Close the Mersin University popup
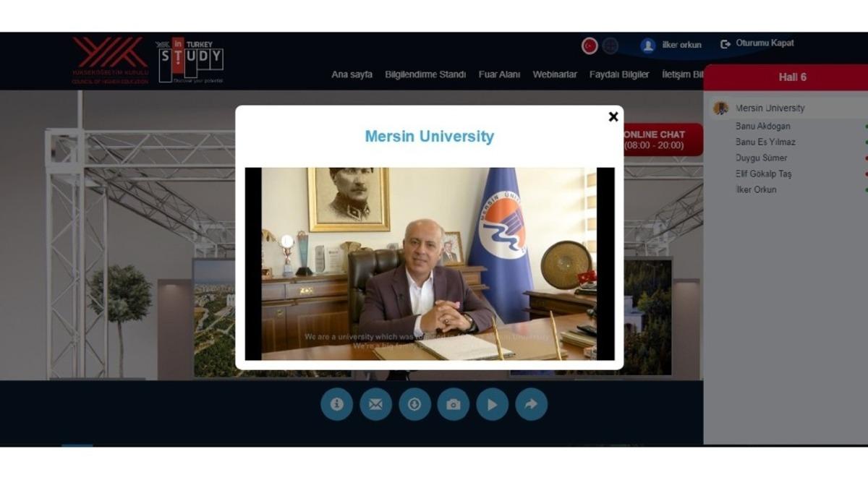 coord(613,116)
